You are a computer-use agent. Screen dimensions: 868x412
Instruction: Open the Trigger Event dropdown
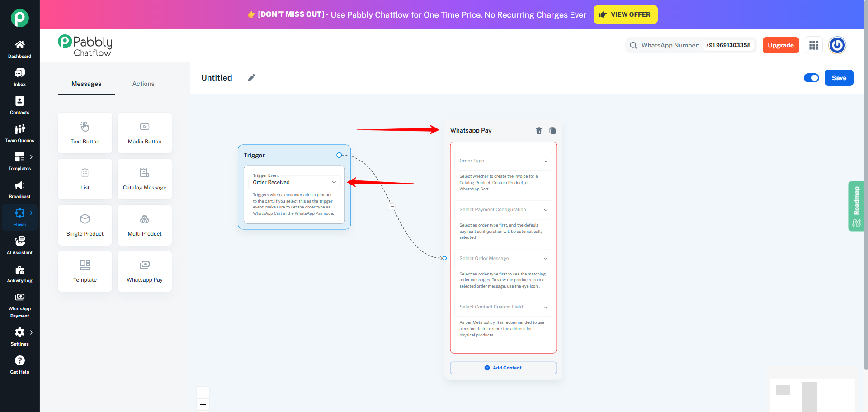point(294,182)
